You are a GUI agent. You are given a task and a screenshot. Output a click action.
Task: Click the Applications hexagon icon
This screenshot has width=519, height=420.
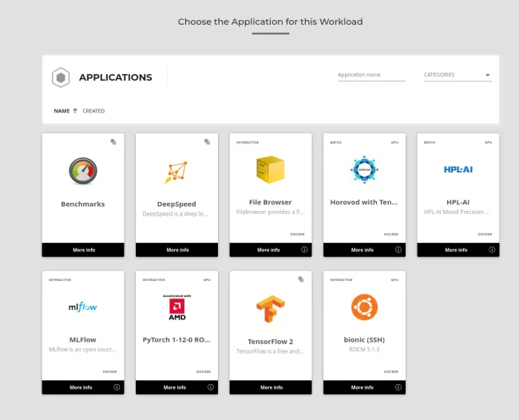click(61, 77)
